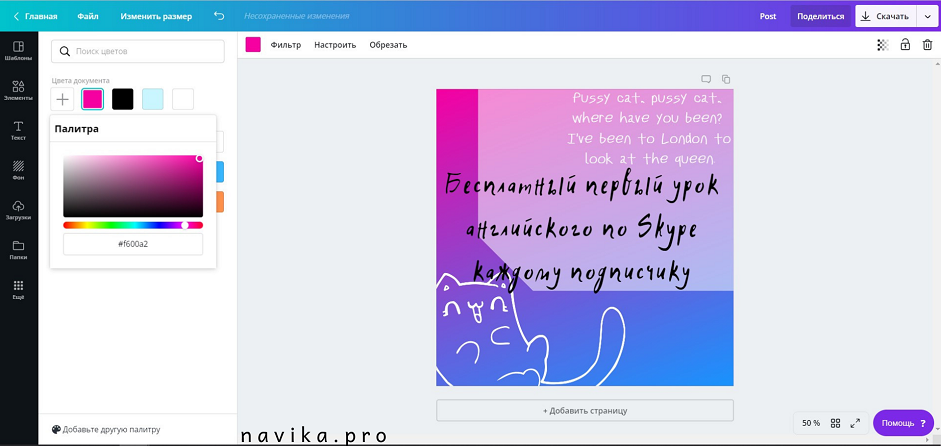
Task: Click the Поиск цветов search field
Action: coord(138,51)
